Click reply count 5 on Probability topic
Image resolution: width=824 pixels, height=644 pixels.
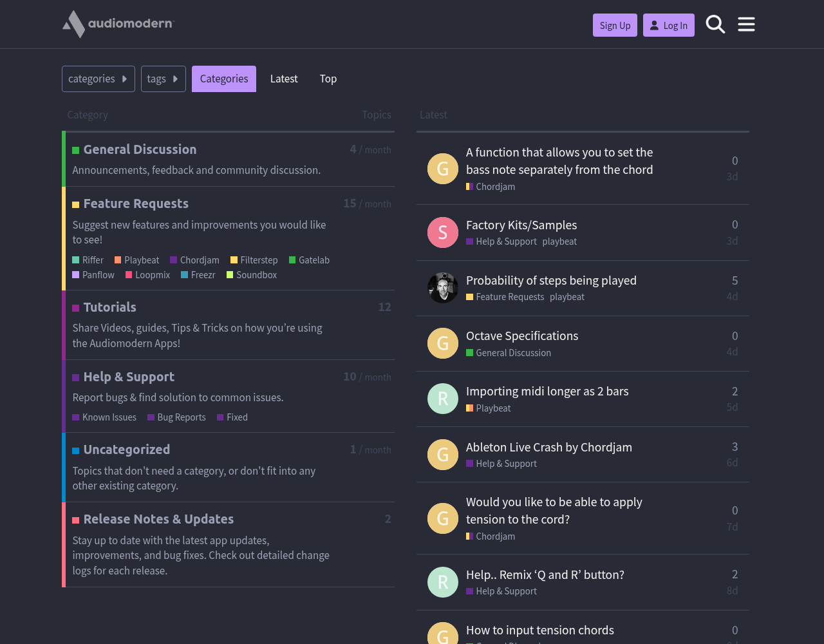tap(735, 280)
